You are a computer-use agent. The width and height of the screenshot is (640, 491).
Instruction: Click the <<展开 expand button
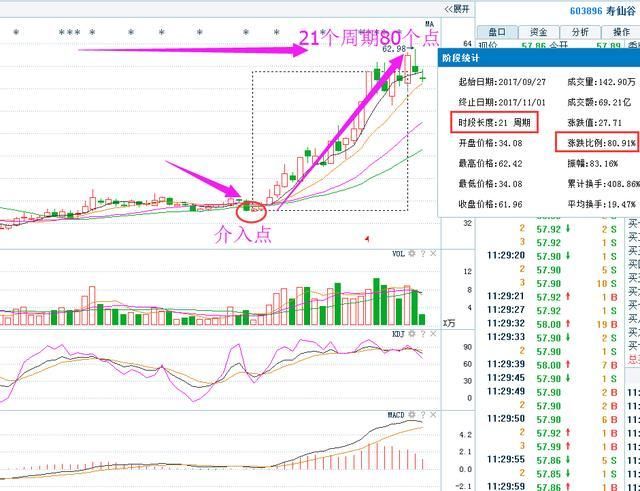[457, 9]
